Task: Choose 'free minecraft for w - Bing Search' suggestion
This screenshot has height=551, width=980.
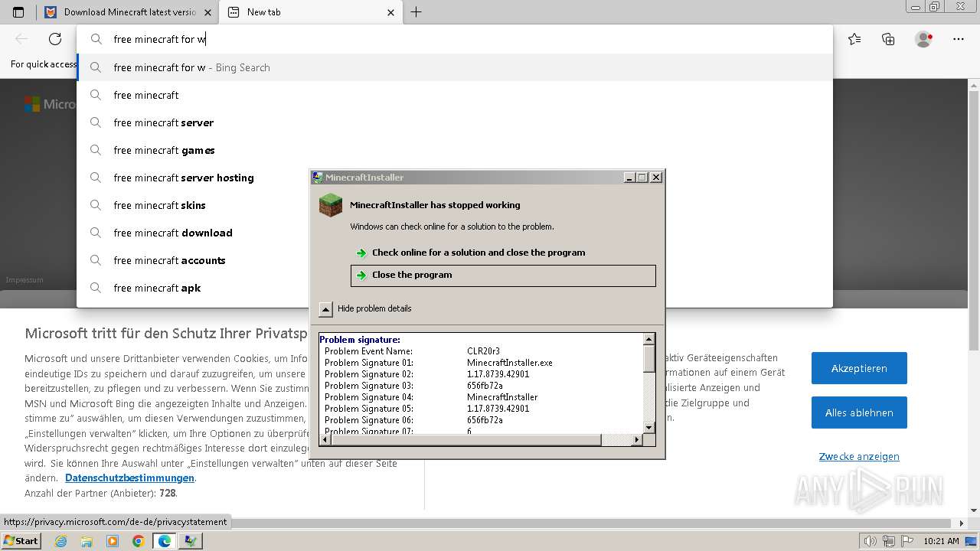Action: [455, 67]
